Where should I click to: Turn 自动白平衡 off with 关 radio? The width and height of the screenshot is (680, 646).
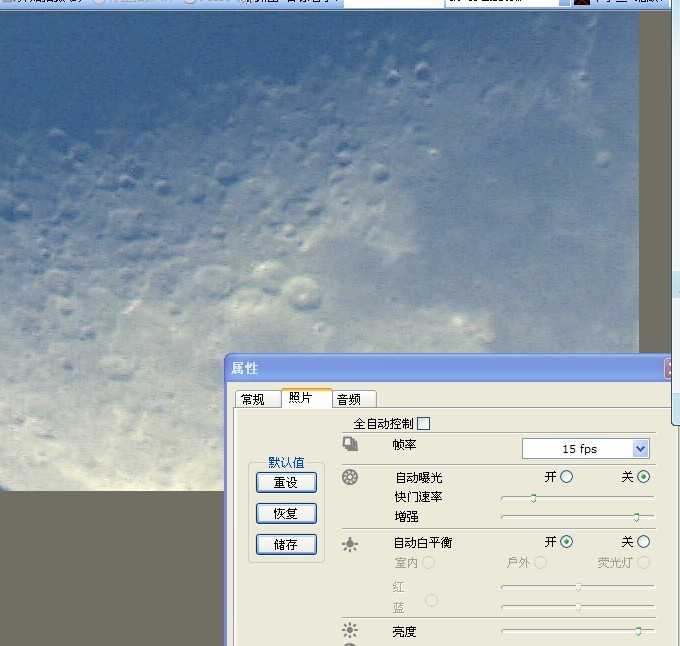[x=643, y=542]
